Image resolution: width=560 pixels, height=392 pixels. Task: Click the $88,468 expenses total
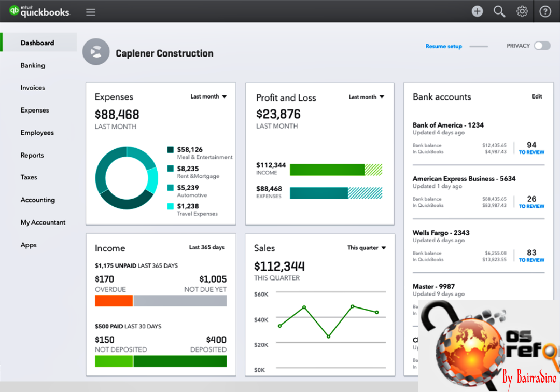tap(117, 115)
